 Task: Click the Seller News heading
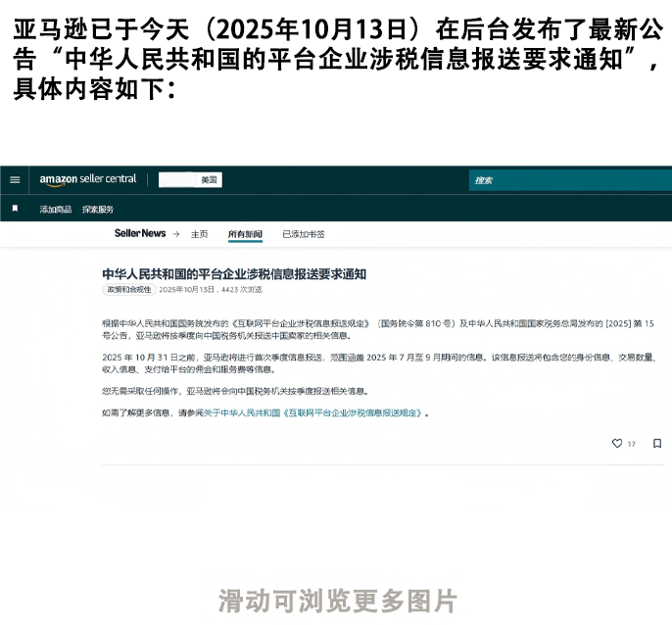pos(140,233)
